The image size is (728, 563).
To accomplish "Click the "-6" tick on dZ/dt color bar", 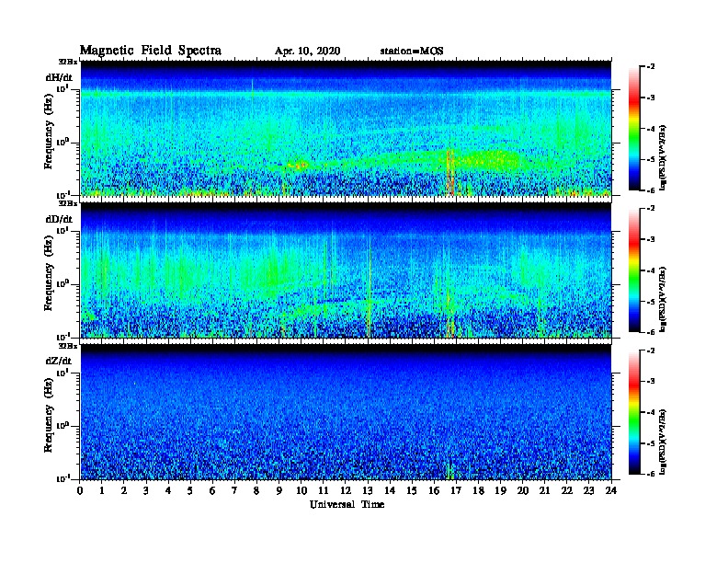I will coord(652,474).
